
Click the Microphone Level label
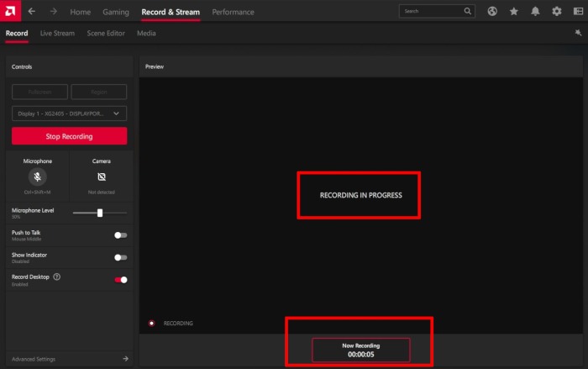point(33,211)
